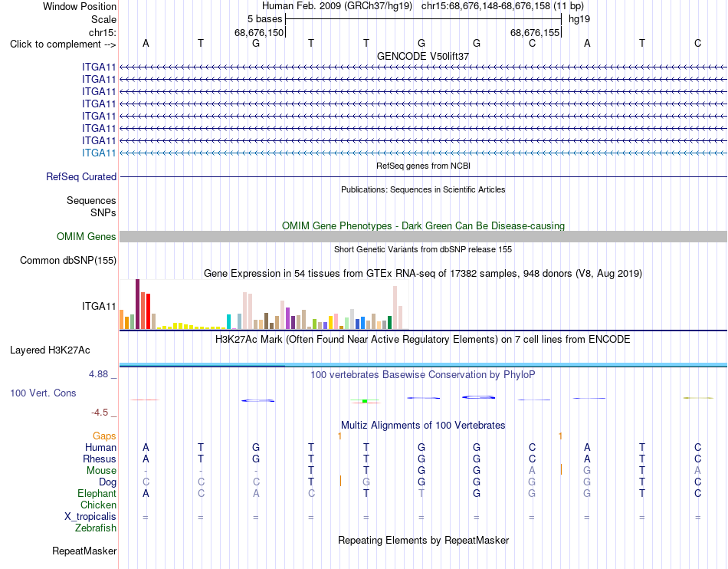Click the gray OMIM Genes bar
The height and width of the screenshot is (569, 728).
423,236
